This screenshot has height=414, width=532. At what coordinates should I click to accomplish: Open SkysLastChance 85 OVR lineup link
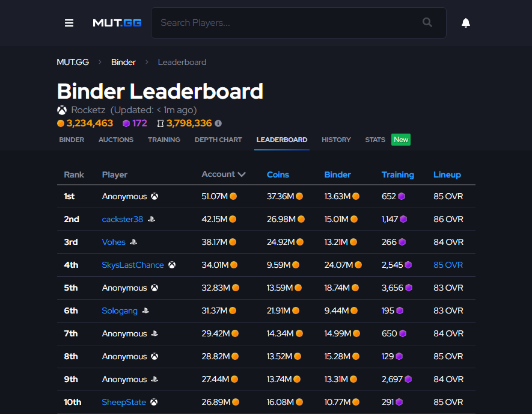448,265
